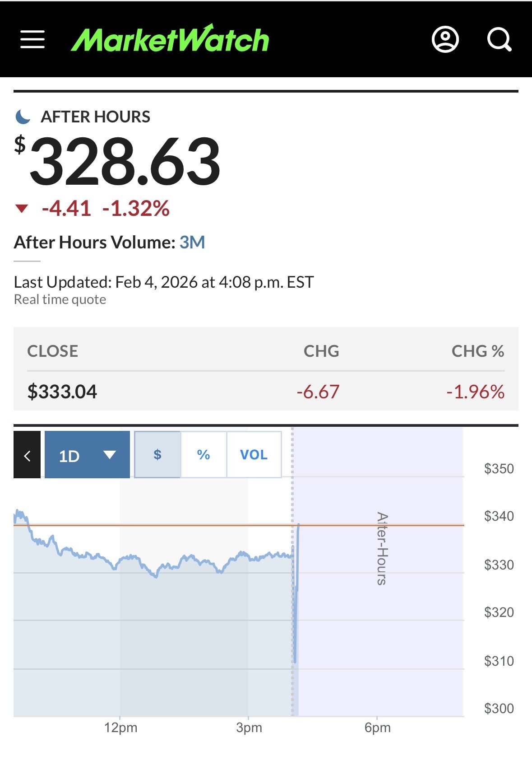Switch chart to percent view

tap(204, 454)
